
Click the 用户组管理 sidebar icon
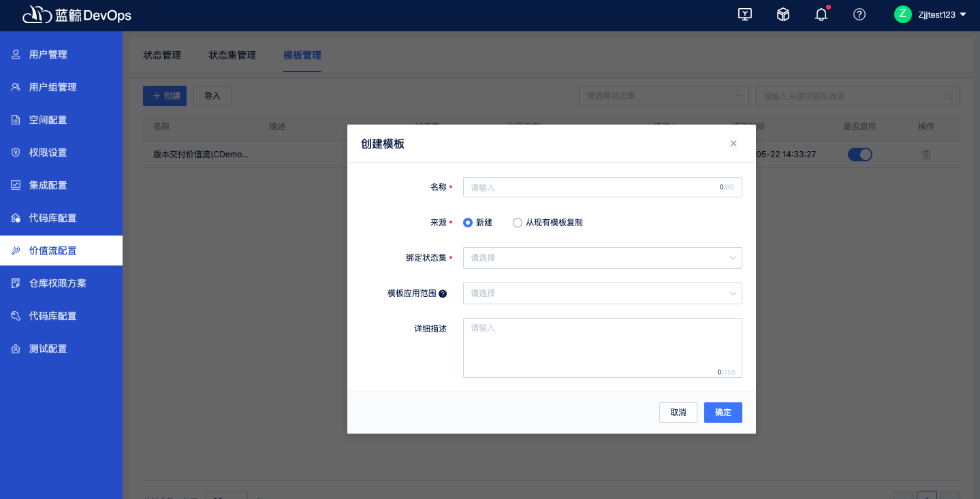click(x=16, y=87)
